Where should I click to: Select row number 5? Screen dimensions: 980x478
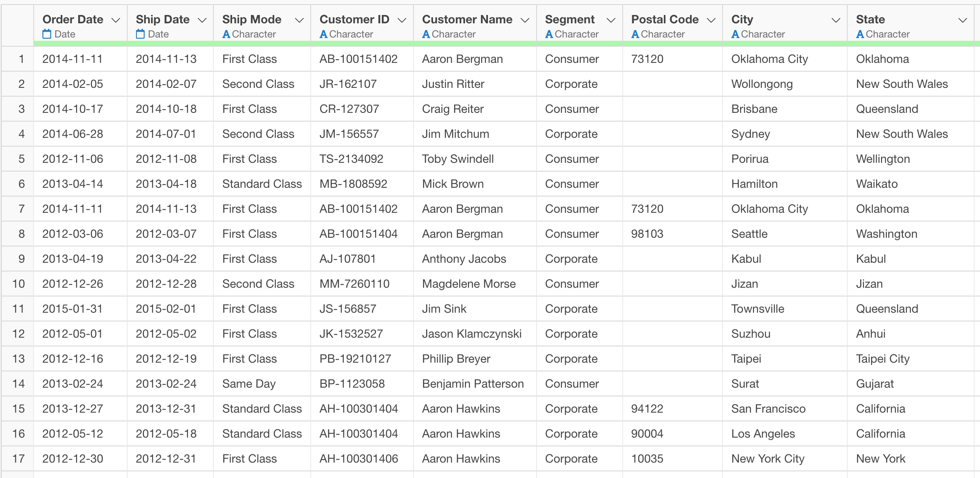[x=18, y=159]
